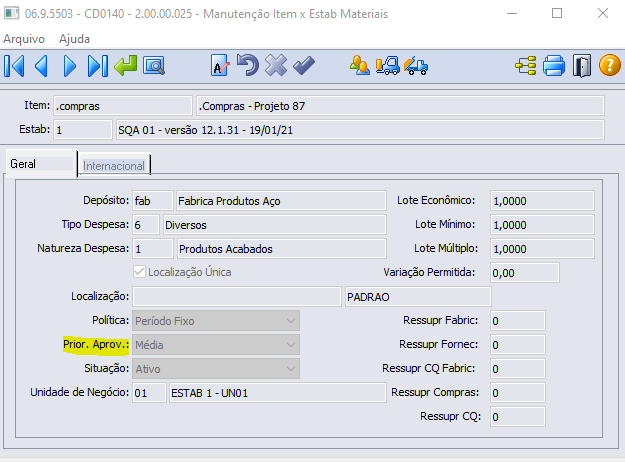
Task: Click the Unidade de Negócio code field
Action: [x=149, y=393]
